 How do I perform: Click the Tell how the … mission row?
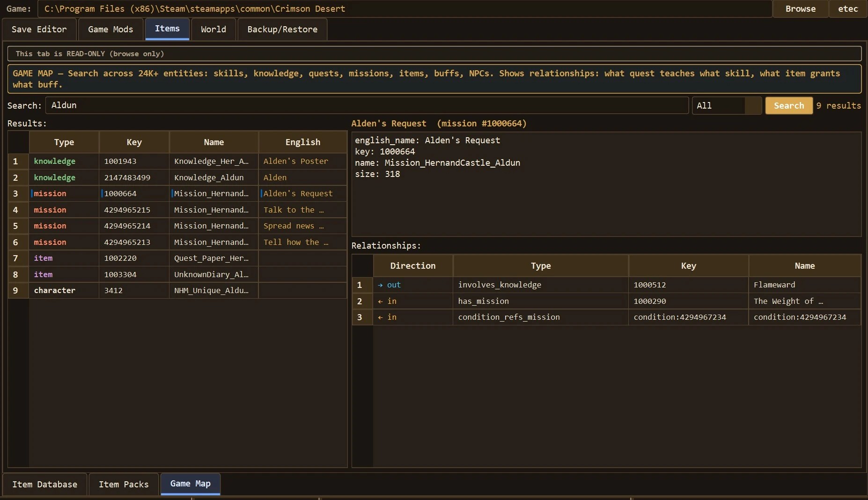click(x=177, y=243)
